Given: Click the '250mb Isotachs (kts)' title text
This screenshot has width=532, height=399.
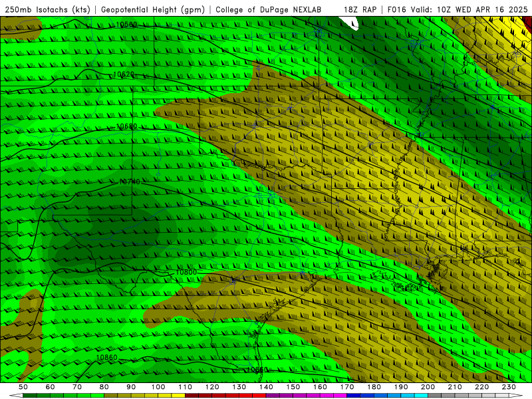Looking at the screenshot, I should [x=47, y=10].
